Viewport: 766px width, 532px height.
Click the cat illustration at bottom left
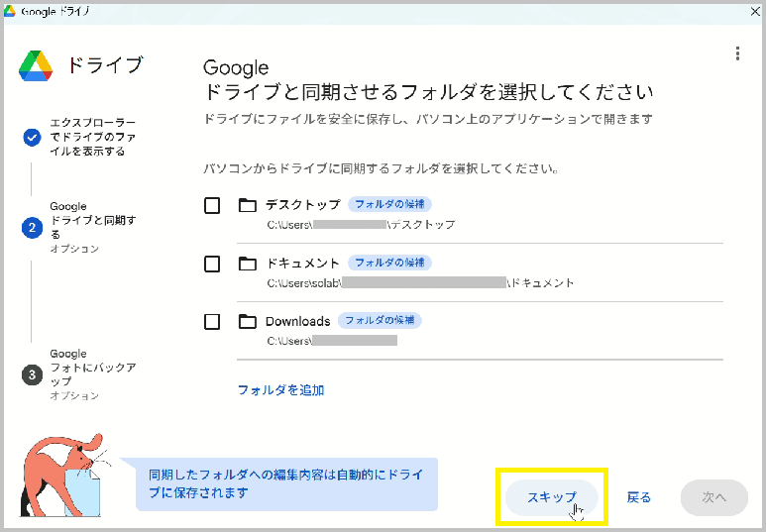pos(65,475)
